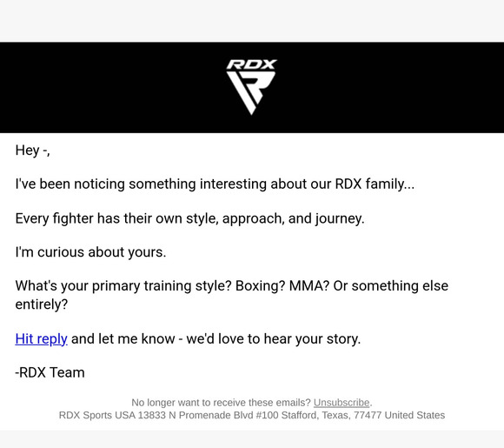
Task: Click the words "RDX family..." in first paragraph
Action: 375,184
